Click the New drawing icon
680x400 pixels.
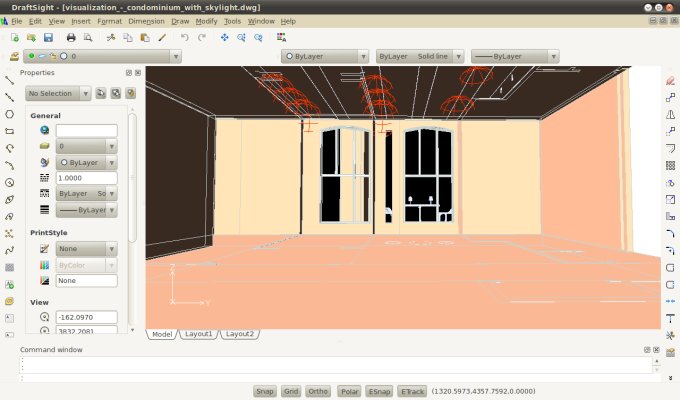[15, 38]
